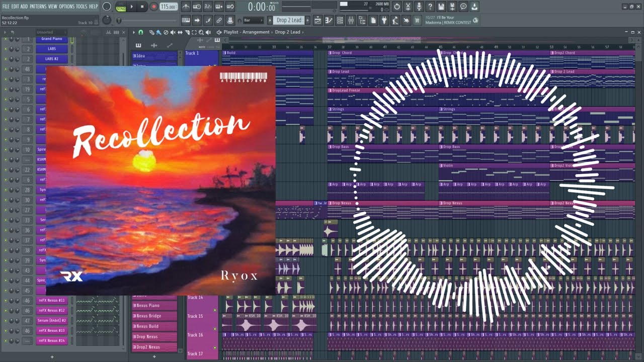Click the question mark help icon
This screenshot has width=644, height=362.
(430, 7)
